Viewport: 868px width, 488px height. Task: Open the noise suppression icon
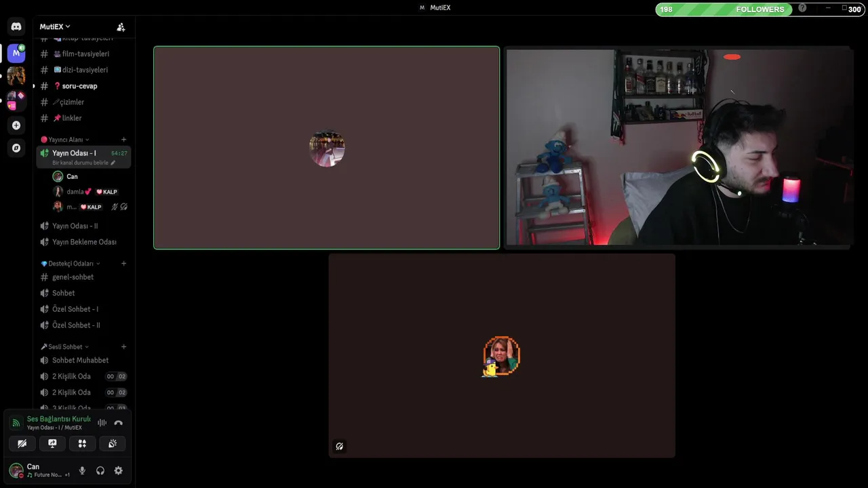102,423
